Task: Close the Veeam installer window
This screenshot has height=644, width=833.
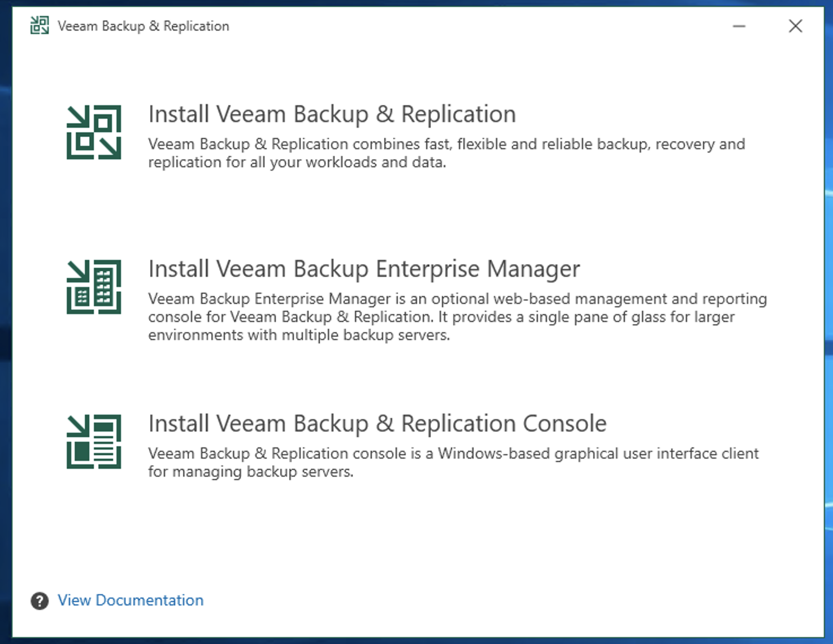Action: 796,26
